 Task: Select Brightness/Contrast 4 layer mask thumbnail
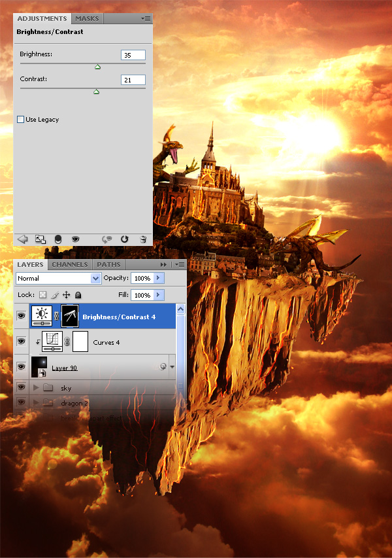pyautogui.click(x=70, y=316)
